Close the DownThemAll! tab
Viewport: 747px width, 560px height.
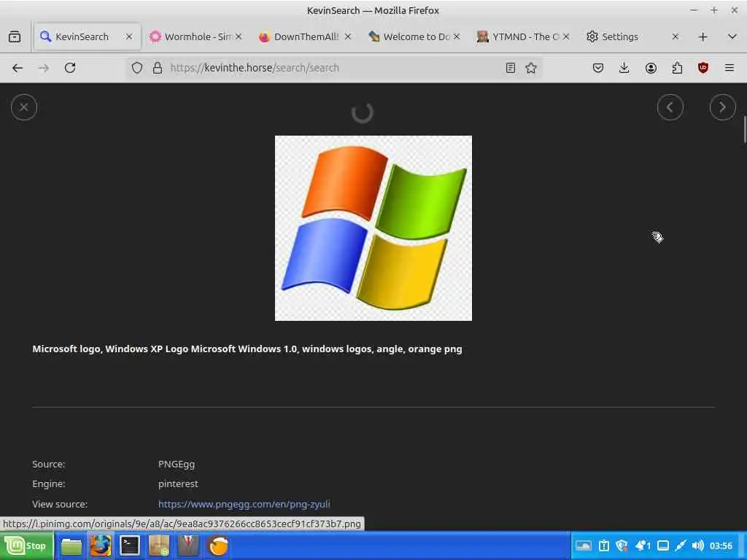(348, 36)
